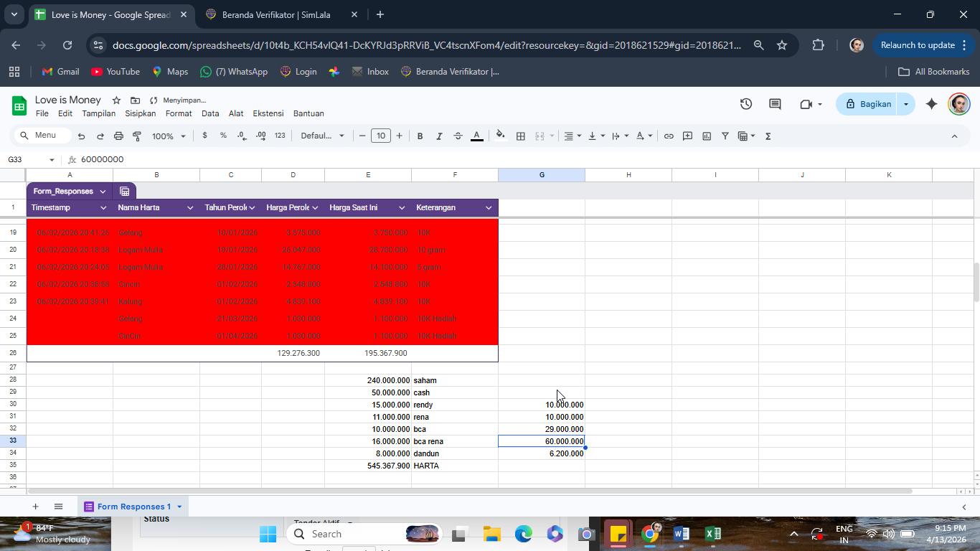Viewport: 980px width, 551px height.
Task: Open the Format menu
Action: (179, 113)
